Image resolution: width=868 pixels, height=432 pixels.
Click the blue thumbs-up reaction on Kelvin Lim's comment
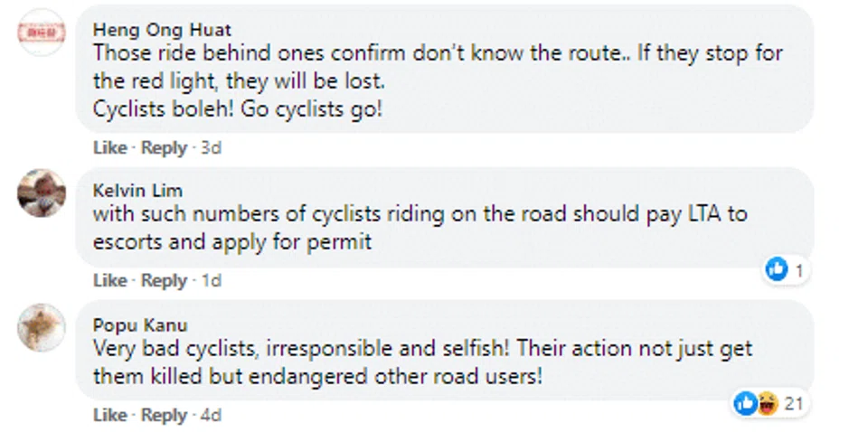tap(777, 269)
